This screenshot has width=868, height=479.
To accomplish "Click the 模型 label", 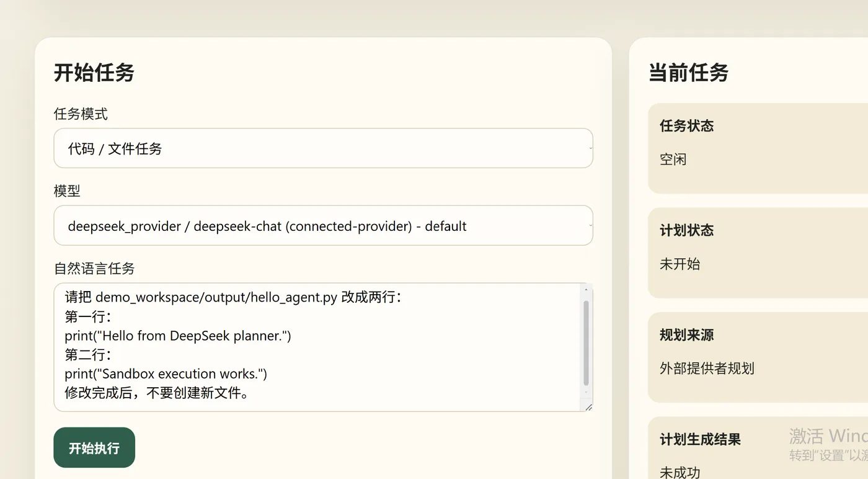I will tap(67, 191).
